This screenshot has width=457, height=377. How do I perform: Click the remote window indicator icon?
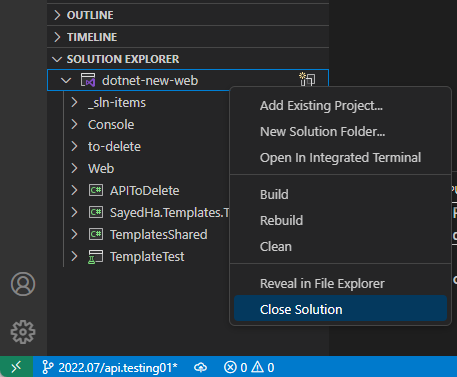tap(16, 367)
